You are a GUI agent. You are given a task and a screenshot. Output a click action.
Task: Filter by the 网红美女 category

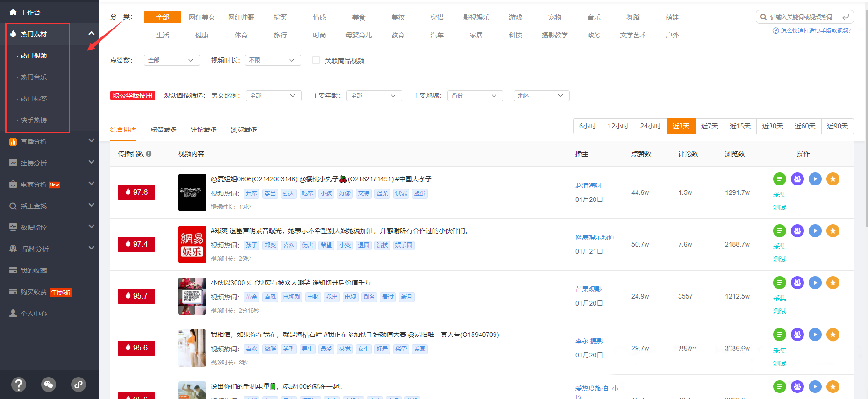(x=202, y=17)
